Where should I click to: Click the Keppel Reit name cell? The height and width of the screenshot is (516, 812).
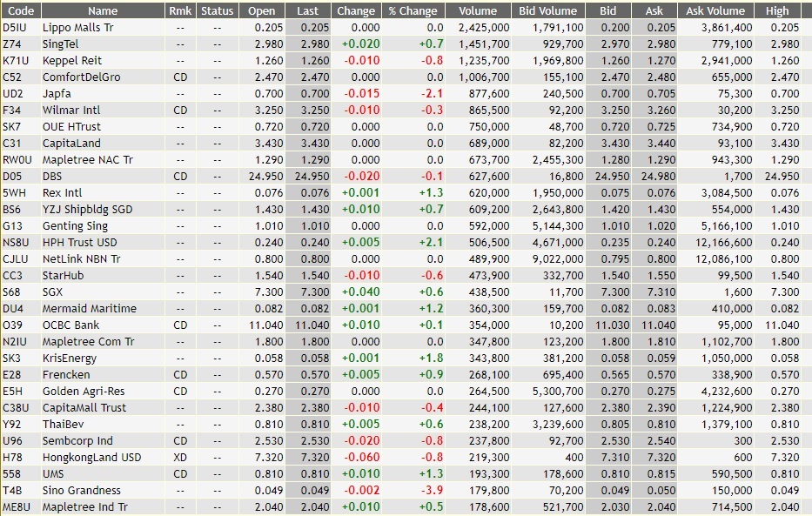click(72, 61)
